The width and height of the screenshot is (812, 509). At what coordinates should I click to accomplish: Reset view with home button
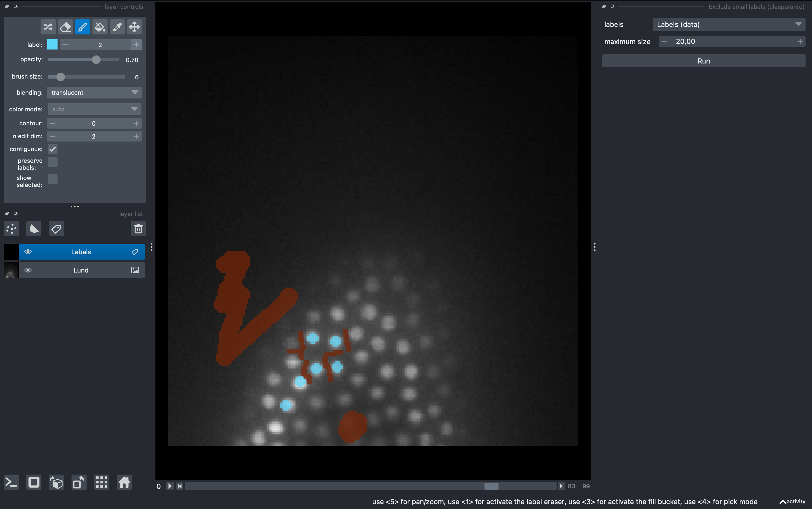point(124,482)
